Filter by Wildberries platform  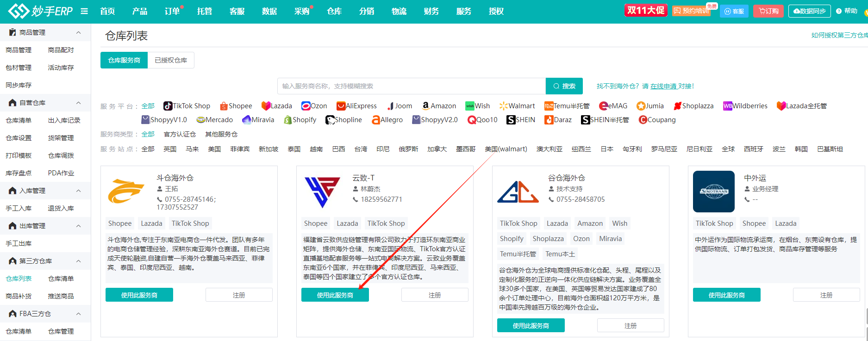pos(745,106)
